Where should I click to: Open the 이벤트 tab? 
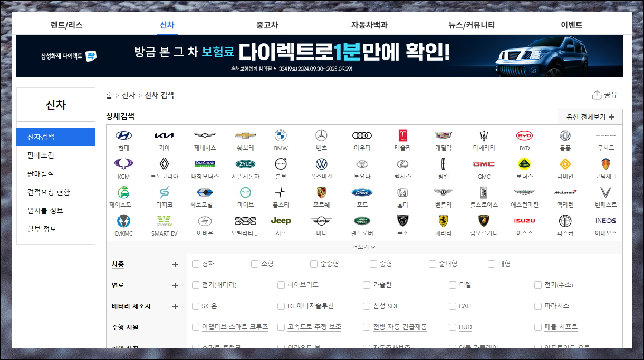(572, 25)
